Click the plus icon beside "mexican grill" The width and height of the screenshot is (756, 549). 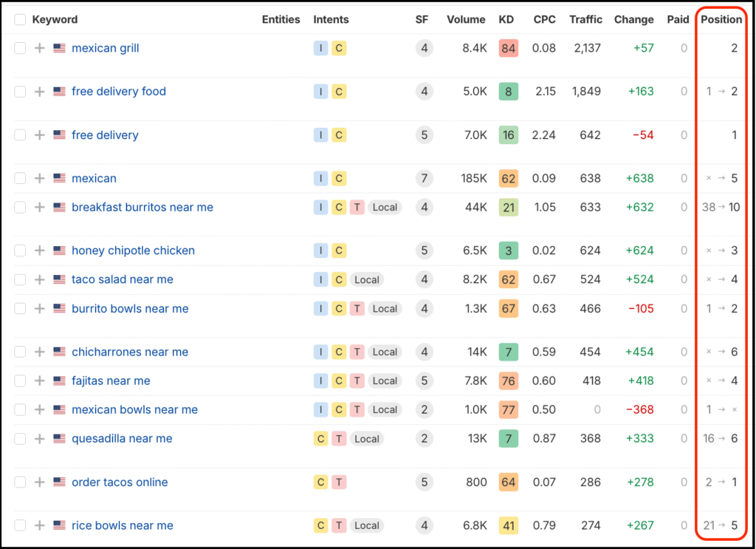click(40, 48)
